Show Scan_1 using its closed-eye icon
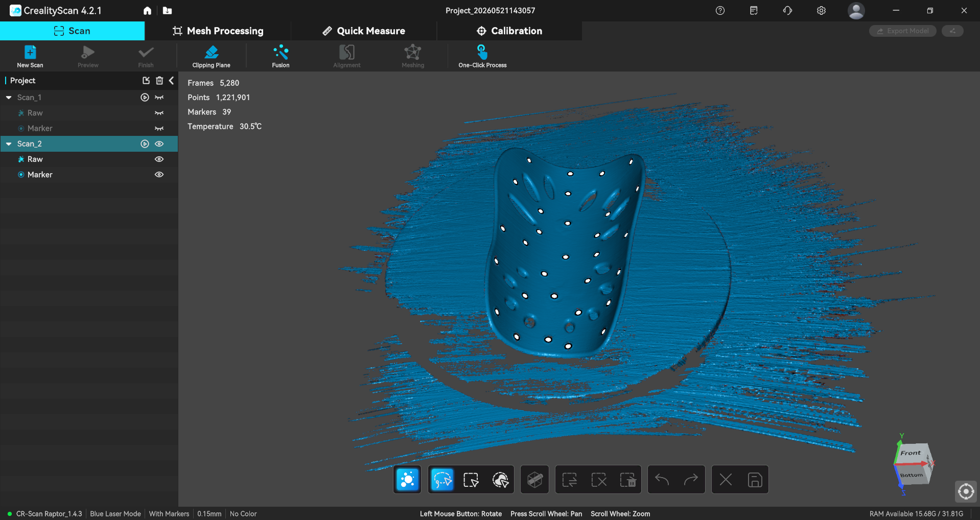Viewport: 980px width, 520px height. (x=159, y=97)
